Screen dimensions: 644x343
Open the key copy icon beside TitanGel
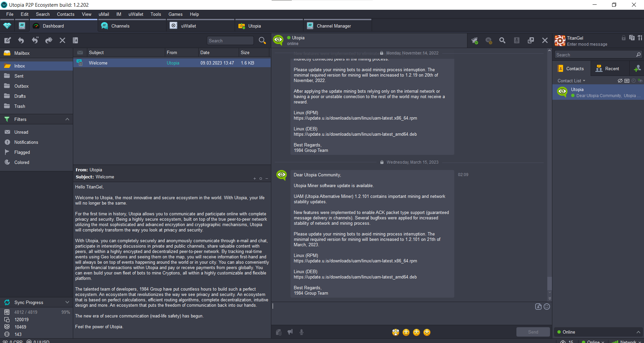click(x=632, y=38)
